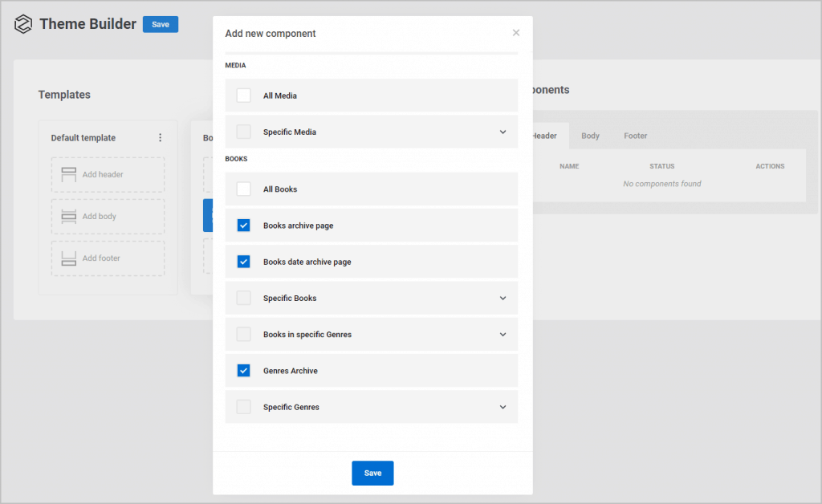822x504 pixels.
Task: Click the Theme Builder logo icon
Action: [23, 24]
